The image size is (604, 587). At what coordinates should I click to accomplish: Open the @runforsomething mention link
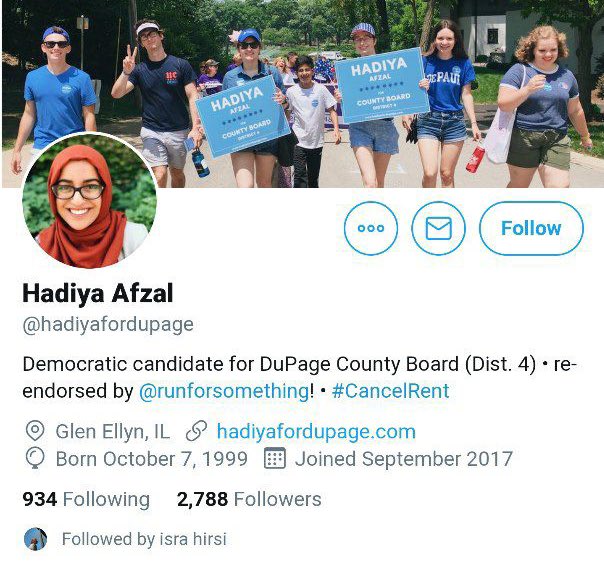tap(223, 391)
